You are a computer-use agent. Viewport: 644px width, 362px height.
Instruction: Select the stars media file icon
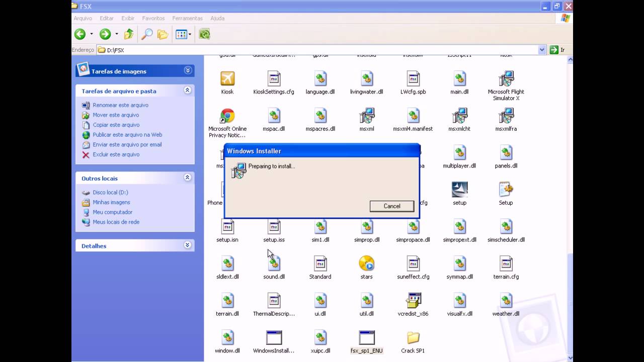pyautogui.click(x=367, y=263)
